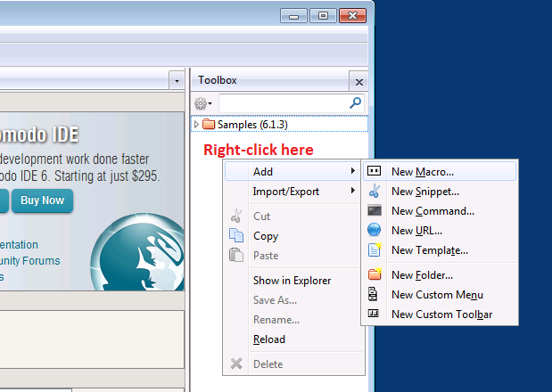The width and height of the screenshot is (552, 392).
Task: Click the globe icon beside New URL
Action: pos(374,230)
